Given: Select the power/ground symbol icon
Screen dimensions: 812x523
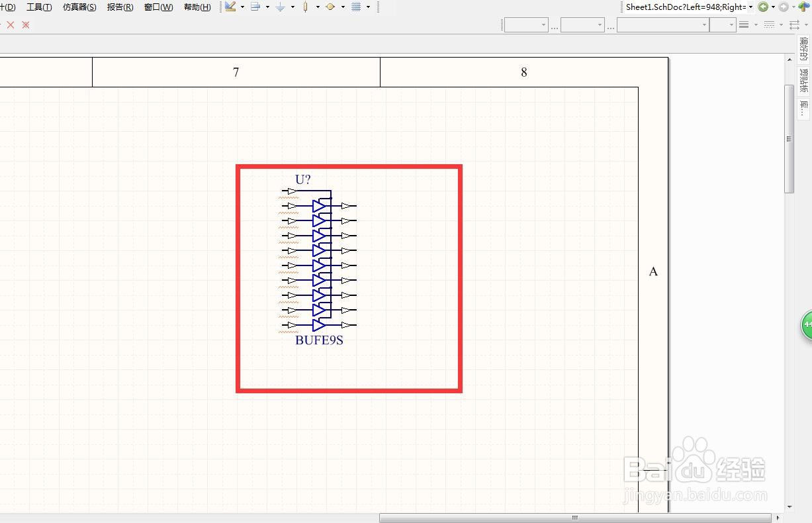Looking at the screenshot, I should [280, 7].
